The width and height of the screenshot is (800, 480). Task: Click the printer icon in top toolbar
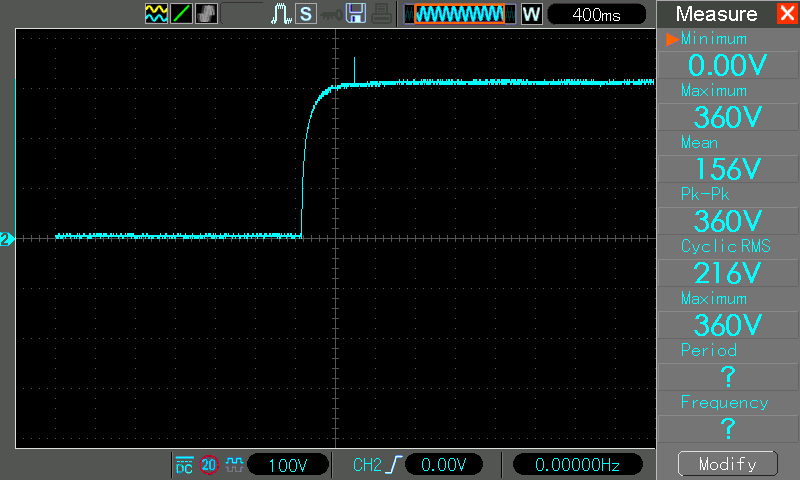point(380,14)
